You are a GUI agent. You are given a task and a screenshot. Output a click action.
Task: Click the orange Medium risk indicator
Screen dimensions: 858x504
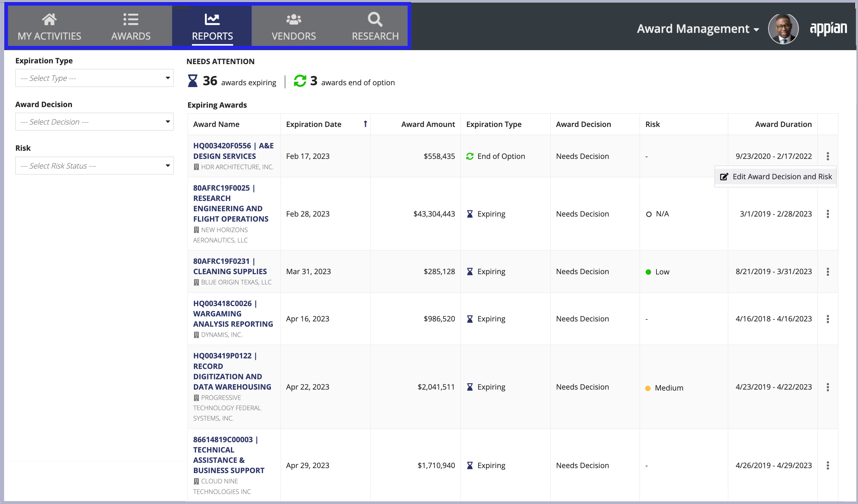(648, 388)
